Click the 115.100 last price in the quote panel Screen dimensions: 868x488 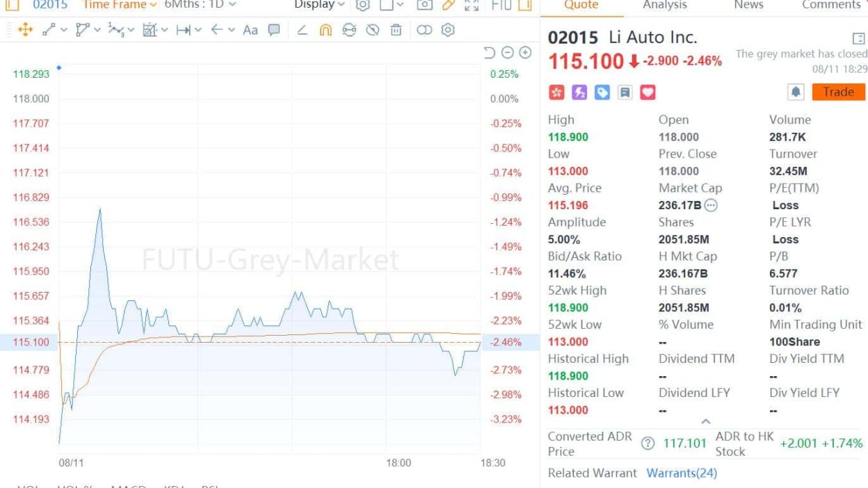pos(586,61)
